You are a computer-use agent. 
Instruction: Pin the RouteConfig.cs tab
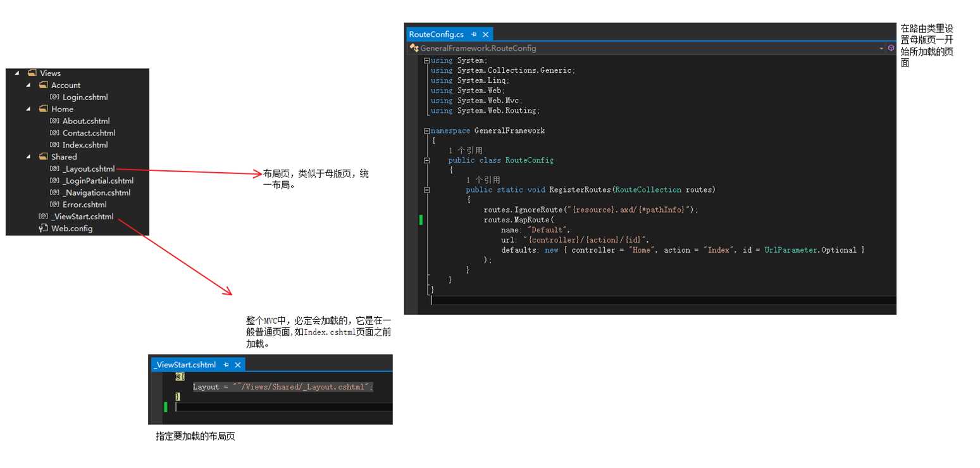pos(474,34)
